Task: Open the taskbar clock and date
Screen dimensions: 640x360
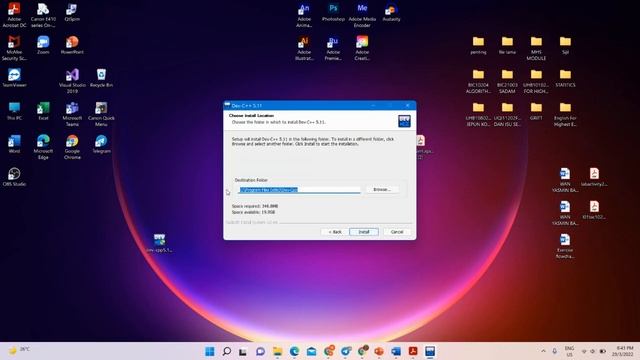Action: point(623,351)
